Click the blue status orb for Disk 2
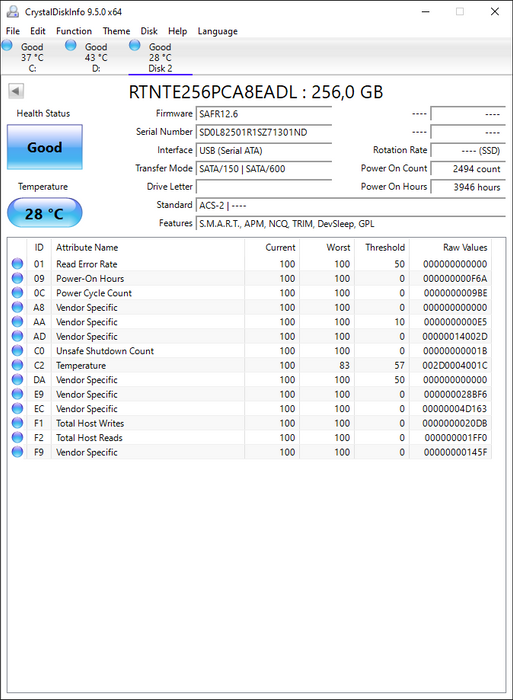This screenshot has width=513, height=700. (134, 45)
